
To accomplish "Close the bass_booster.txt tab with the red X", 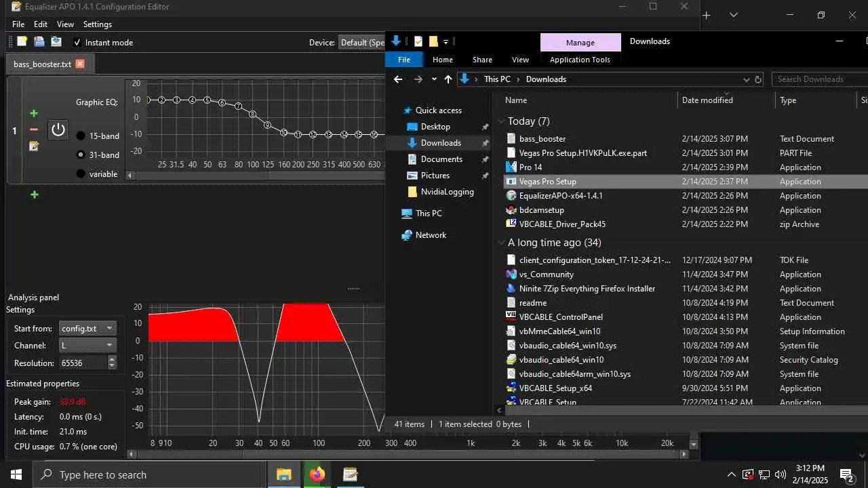I will [x=80, y=64].
